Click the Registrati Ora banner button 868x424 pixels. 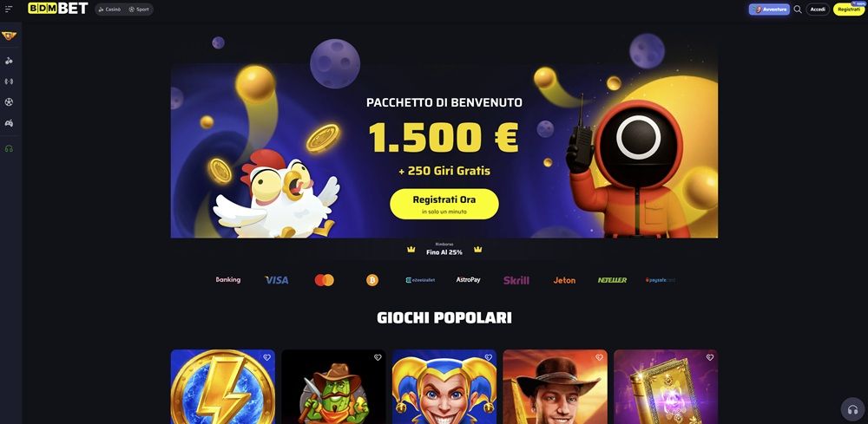[x=444, y=204]
